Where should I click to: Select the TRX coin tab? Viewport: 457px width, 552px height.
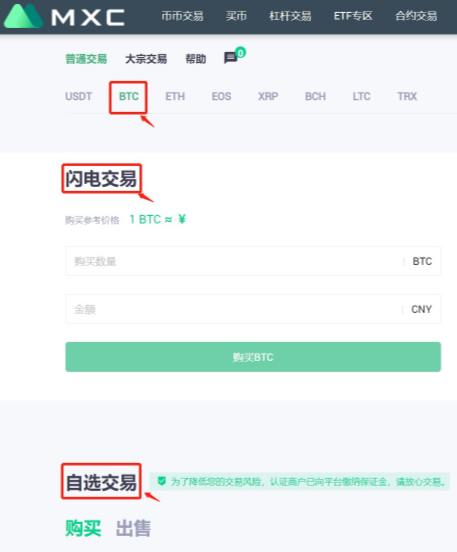pos(407,96)
